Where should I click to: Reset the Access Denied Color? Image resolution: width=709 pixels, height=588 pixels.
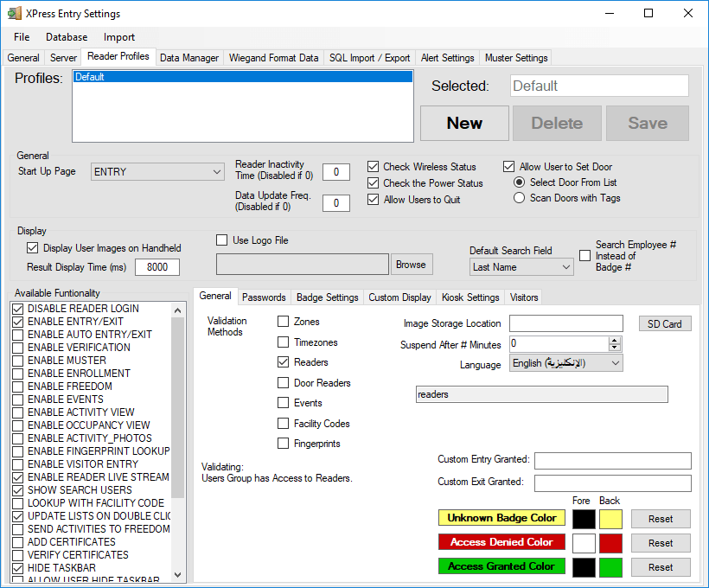[x=661, y=543]
